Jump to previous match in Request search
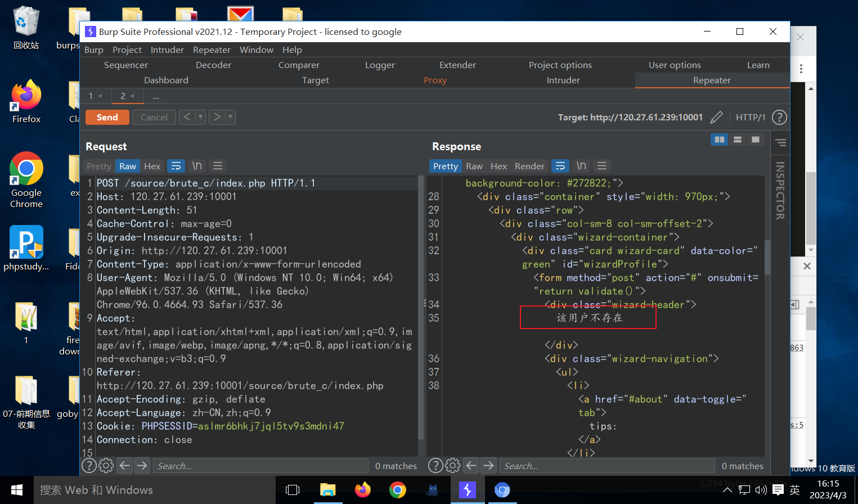 (x=125, y=465)
